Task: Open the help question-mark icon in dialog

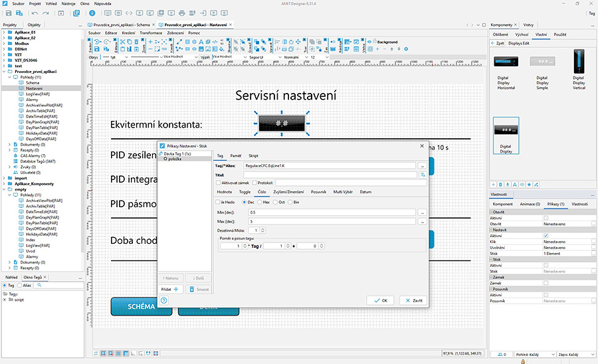Action: [164, 300]
